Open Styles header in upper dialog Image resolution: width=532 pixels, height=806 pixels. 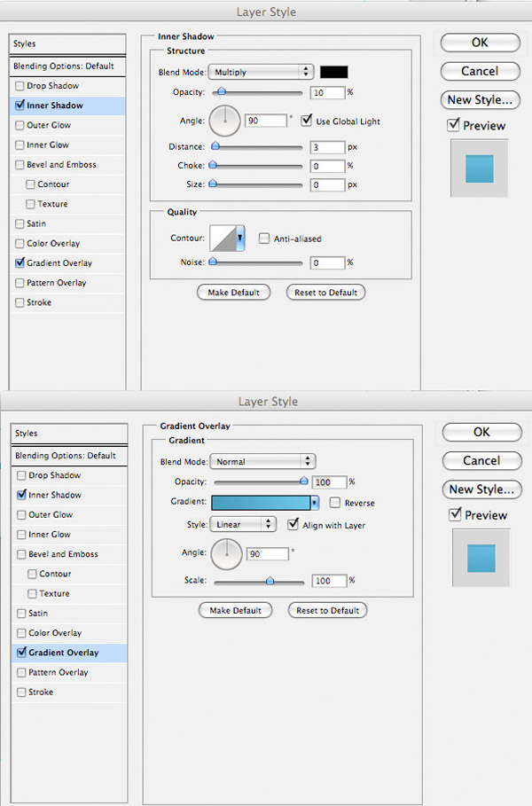[67, 44]
